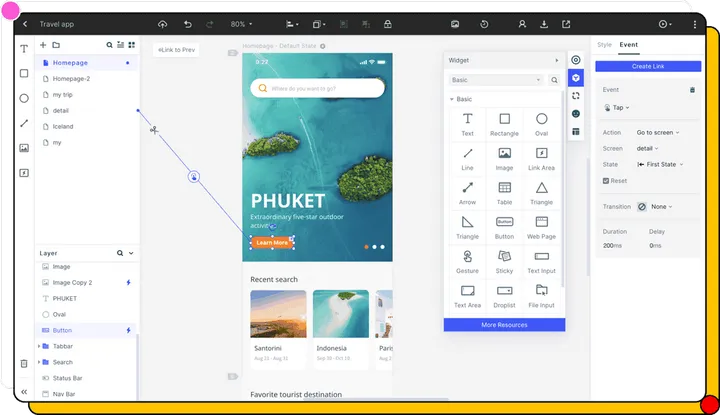Viewport: 720px width, 415px height.
Task: Click the user account icon in toolbar
Action: coord(522,24)
